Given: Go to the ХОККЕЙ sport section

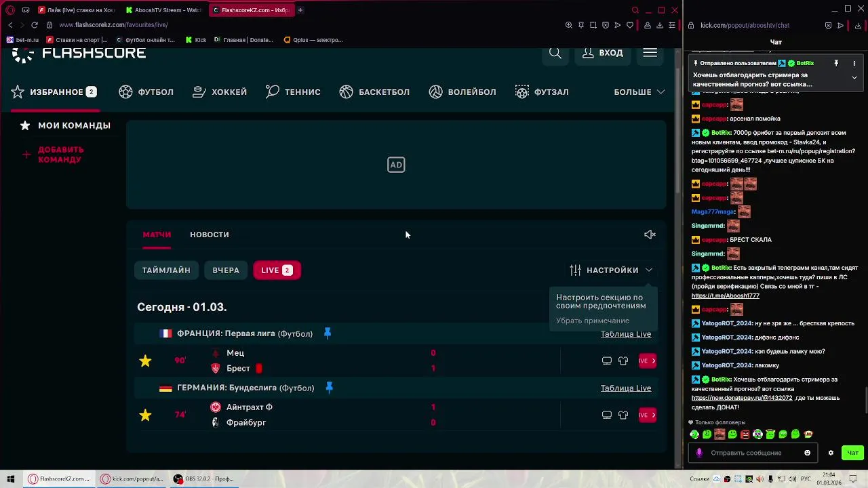Looking at the screenshot, I should [220, 92].
